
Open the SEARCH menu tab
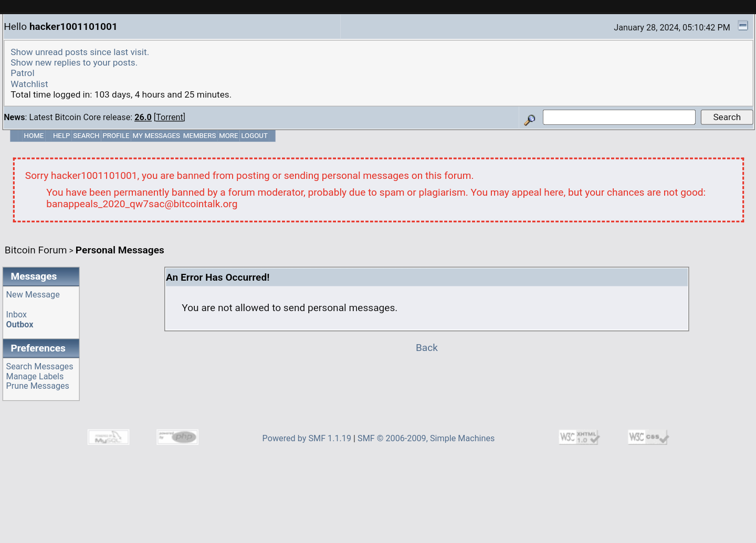(86, 136)
